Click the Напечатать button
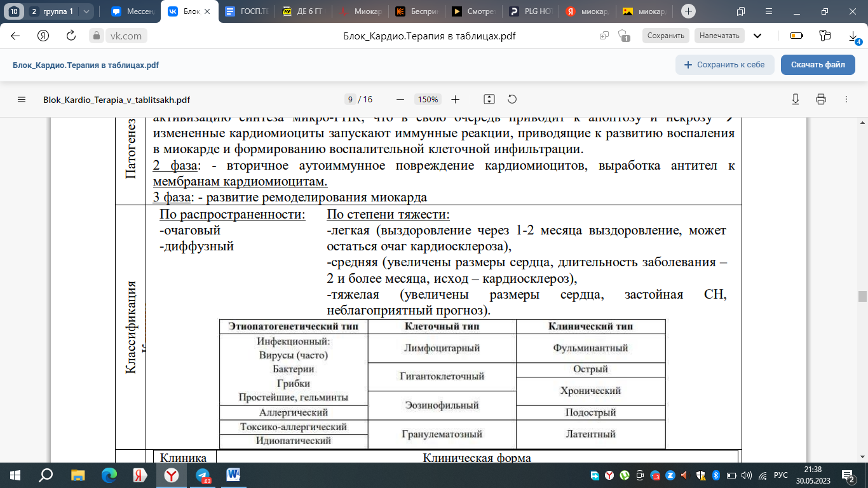 (719, 36)
